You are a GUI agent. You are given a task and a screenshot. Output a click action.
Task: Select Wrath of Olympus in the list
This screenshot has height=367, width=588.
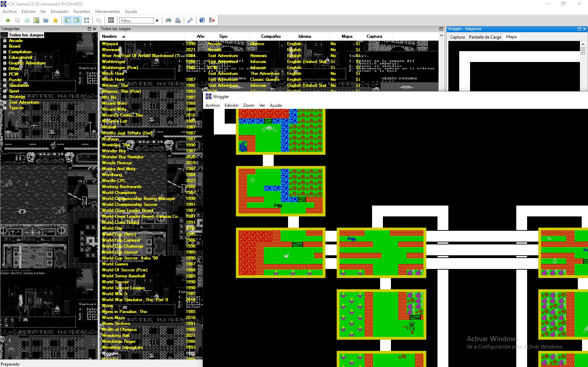coord(119,330)
